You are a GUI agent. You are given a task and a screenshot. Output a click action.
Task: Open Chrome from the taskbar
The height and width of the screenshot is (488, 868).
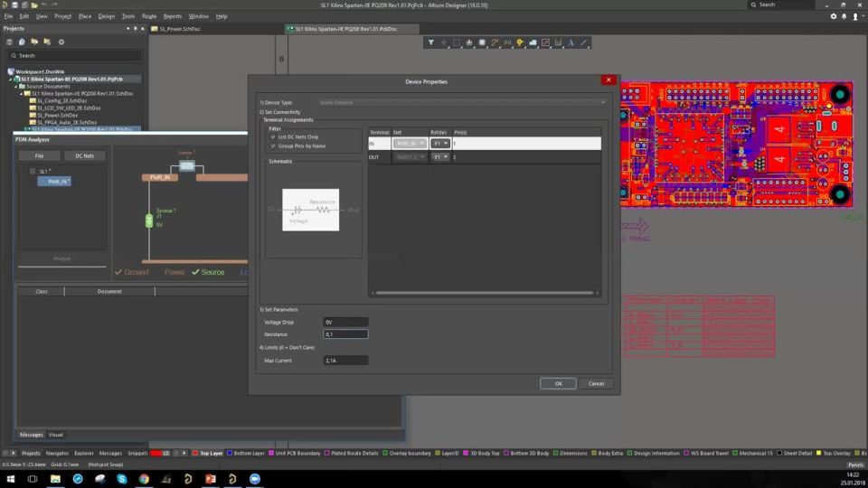tap(144, 479)
